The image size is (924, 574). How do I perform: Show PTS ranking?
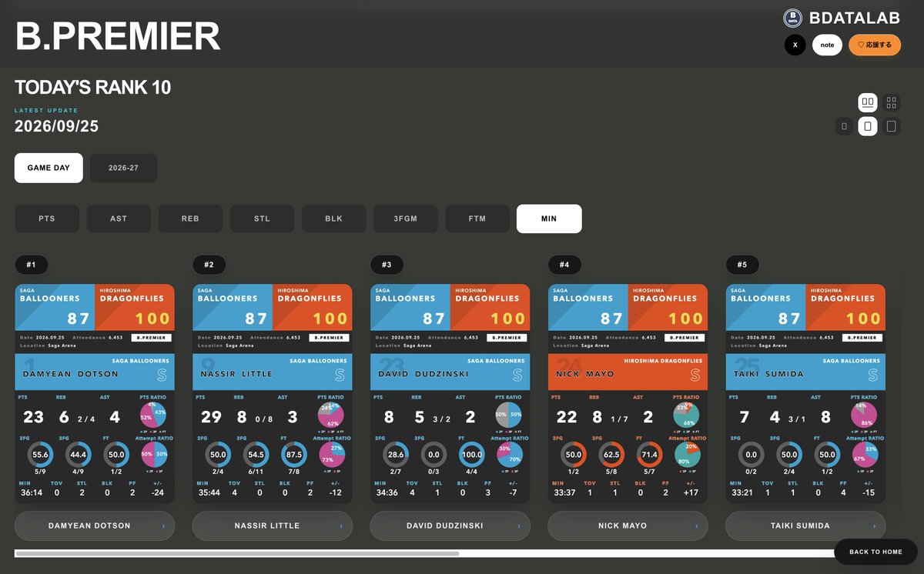point(47,219)
